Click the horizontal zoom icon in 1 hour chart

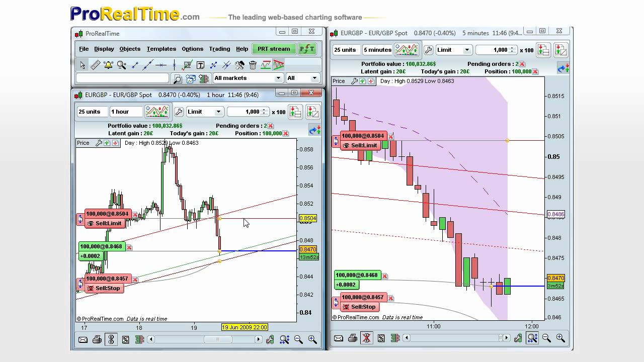point(284,339)
